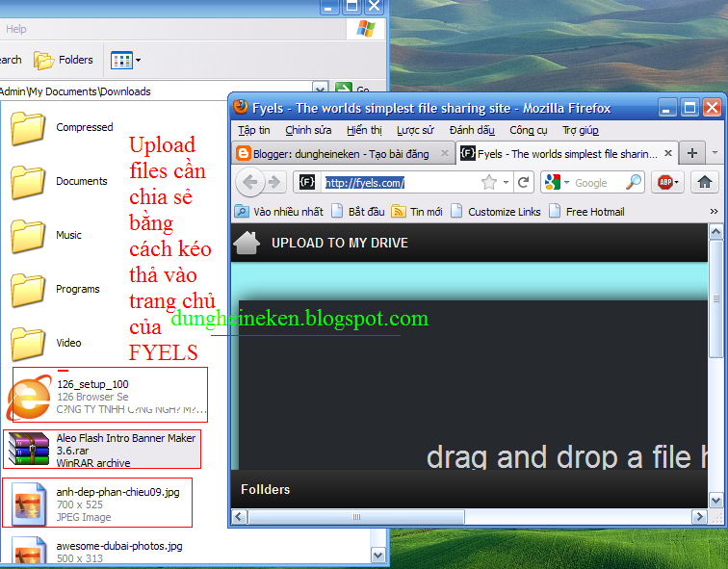The height and width of the screenshot is (569, 728).
Task: Click the Firefox horizontal scrollbar thumb
Action: pos(356,517)
